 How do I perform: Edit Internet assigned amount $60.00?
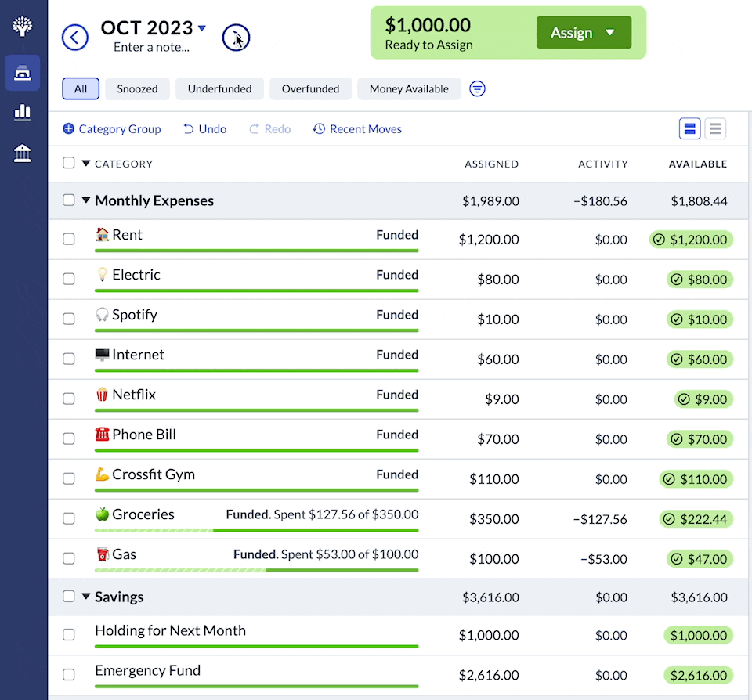click(x=498, y=359)
